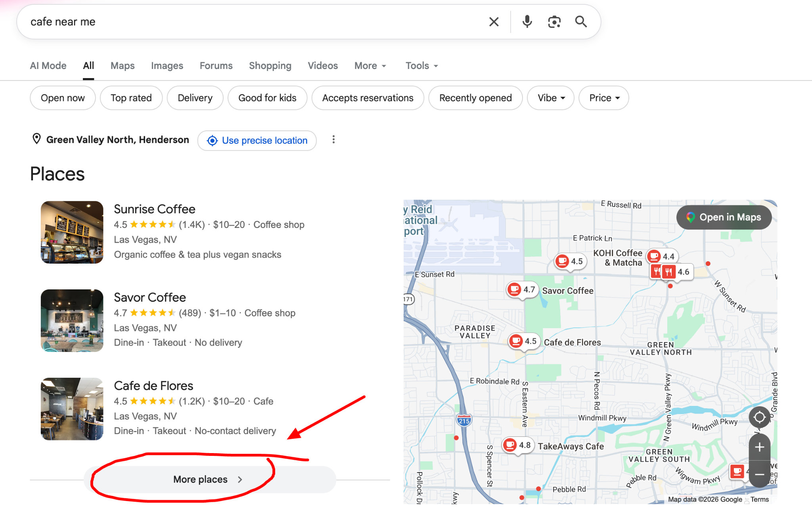The image size is (812, 528).
Task: Switch to the AI Mode tab
Action: coord(48,66)
